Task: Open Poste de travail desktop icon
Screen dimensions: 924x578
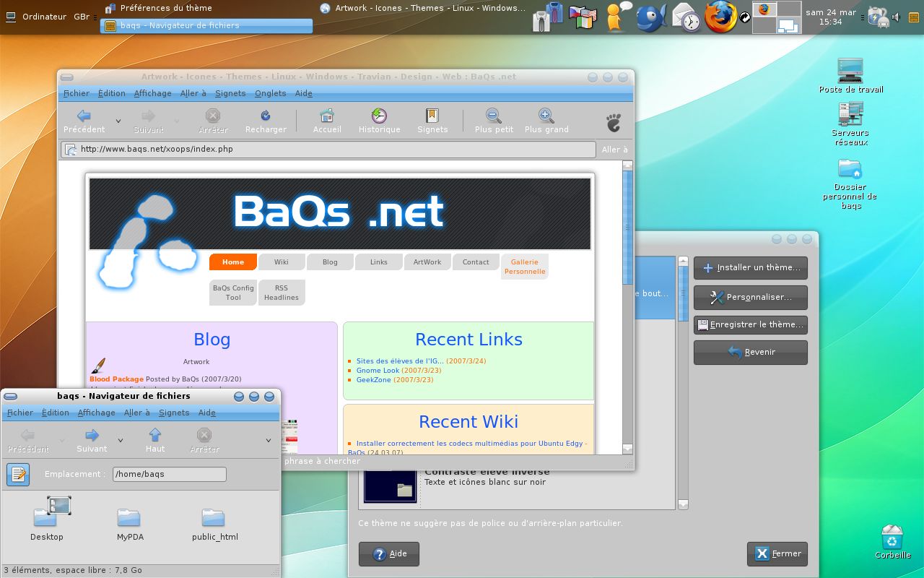Action: [x=850, y=71]
